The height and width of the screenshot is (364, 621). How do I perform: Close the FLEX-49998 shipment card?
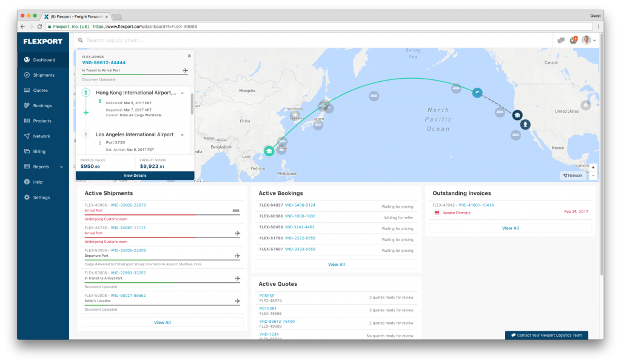pos(189,56)
